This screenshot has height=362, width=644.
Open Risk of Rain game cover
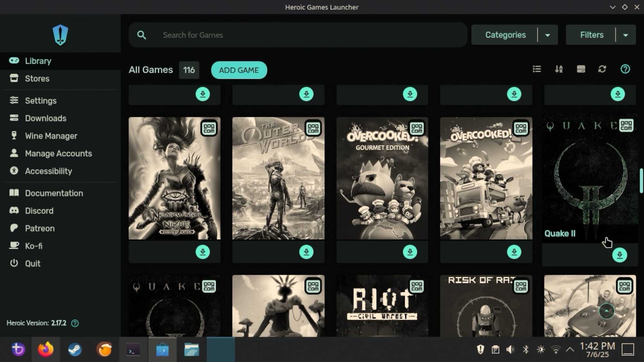(486, 306)
